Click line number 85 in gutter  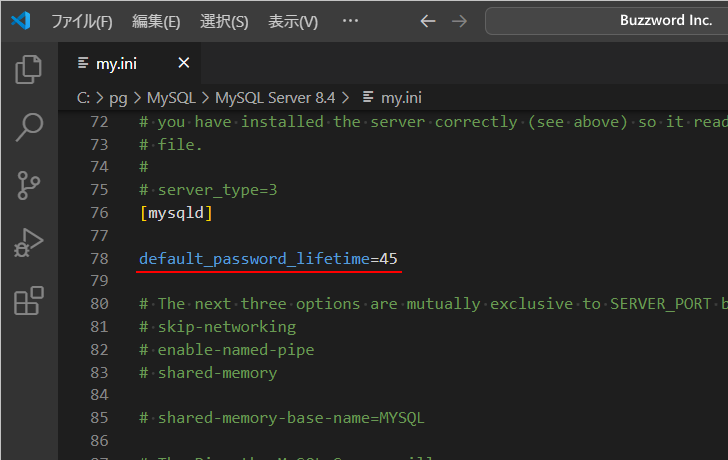(x=99, y=418)
